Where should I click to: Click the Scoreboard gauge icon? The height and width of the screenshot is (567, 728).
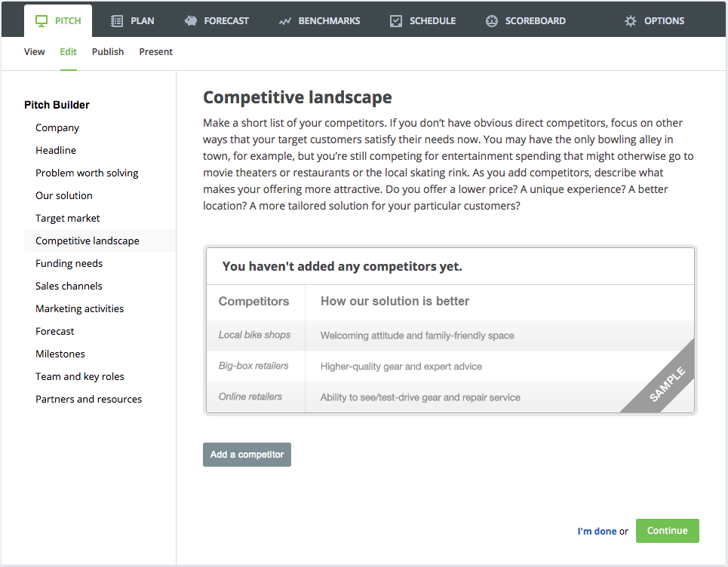(492, 21)
